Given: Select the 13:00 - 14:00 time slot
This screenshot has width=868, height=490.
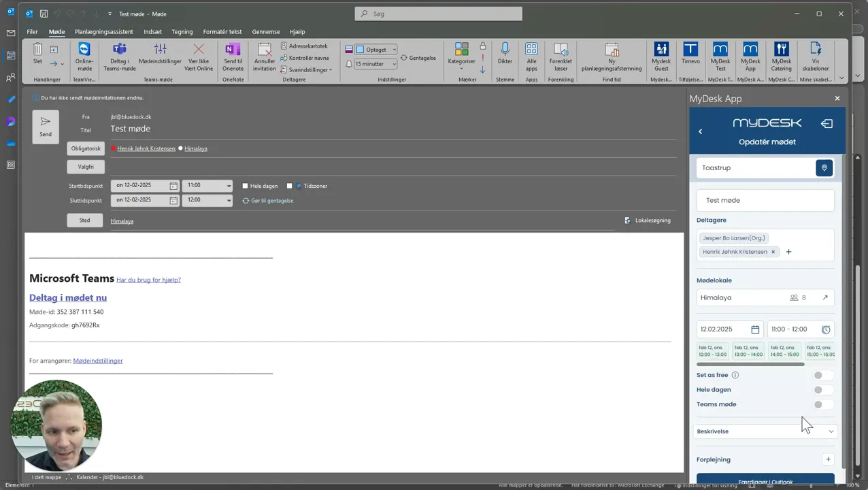Looking at the screenshot, I should 748,351.
